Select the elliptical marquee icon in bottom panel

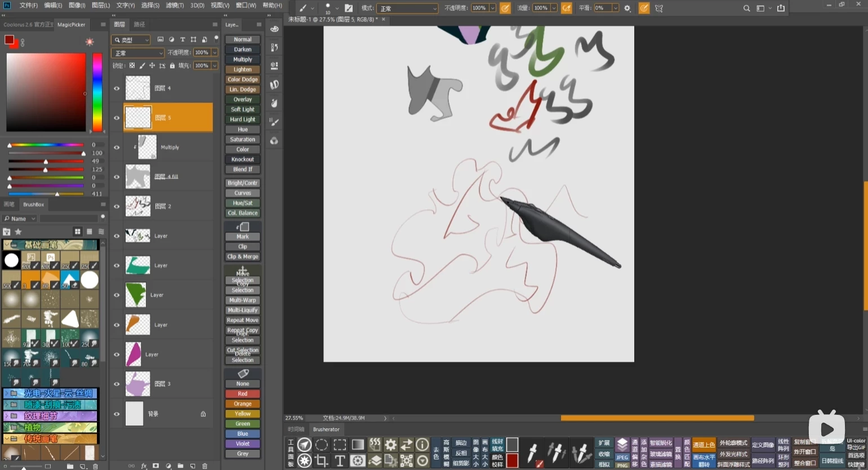[x=322, y=445]
